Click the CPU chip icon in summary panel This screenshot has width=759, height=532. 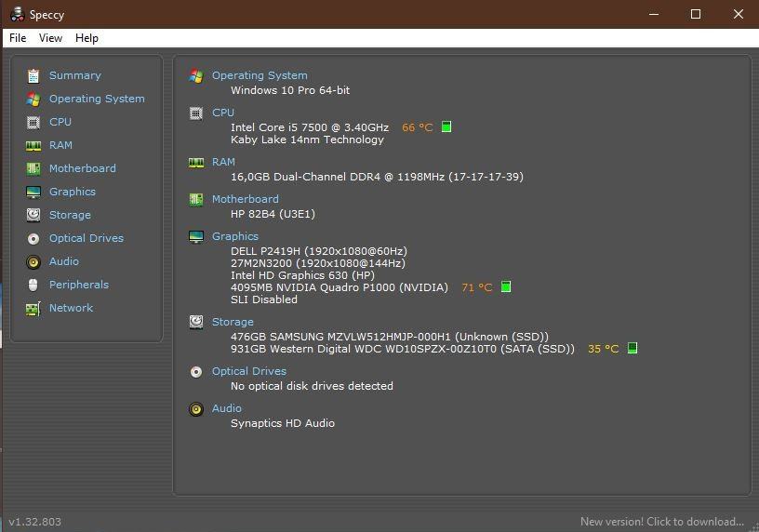(x=196, y=113)
